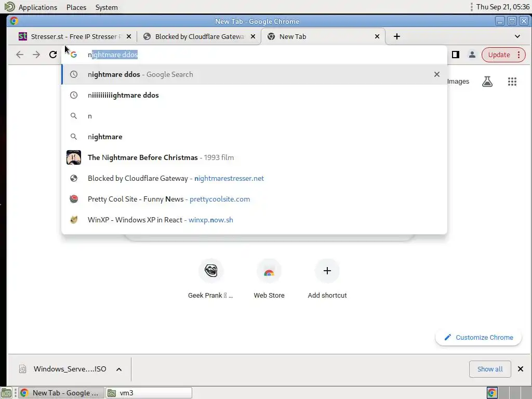Close the downloads bar
The image size is (532, 399).
[x=521, y=369]
